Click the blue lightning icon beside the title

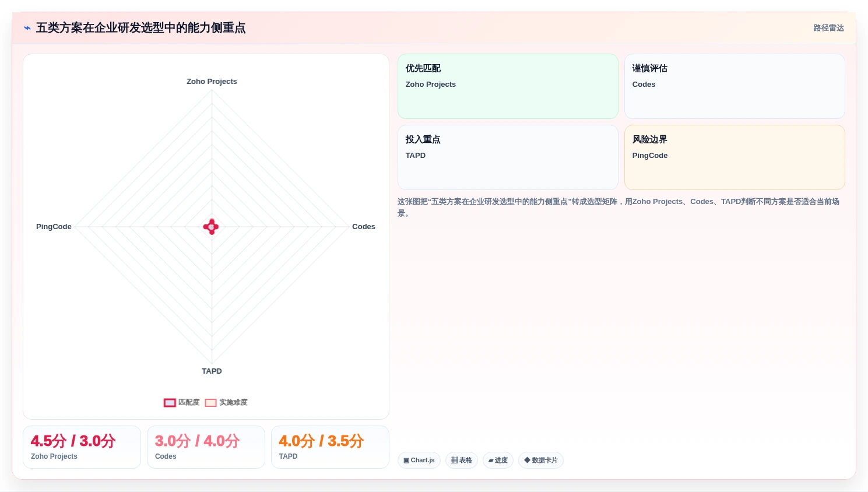click(x=27, y=28)
